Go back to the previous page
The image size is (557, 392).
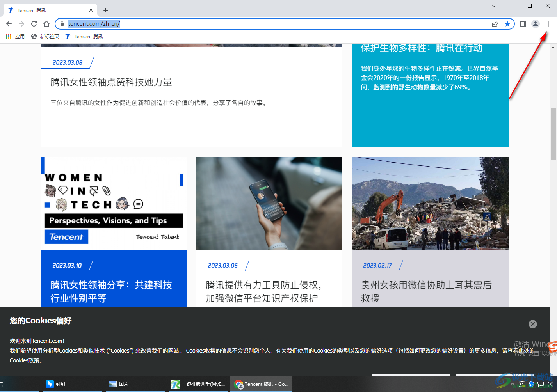(9, 24)
